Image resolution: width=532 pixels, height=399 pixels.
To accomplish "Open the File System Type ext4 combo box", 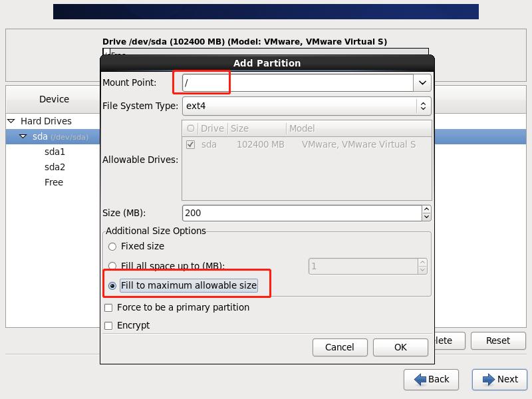I will 307,106.
